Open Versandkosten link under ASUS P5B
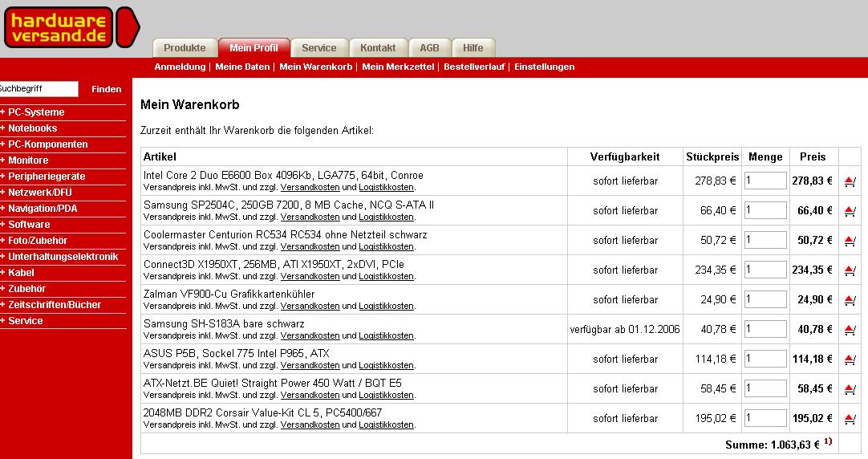The image size is (868, 459). coord(310,366)
